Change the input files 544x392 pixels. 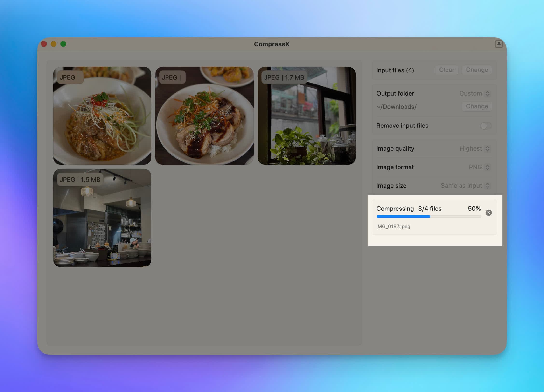(477, 70)
